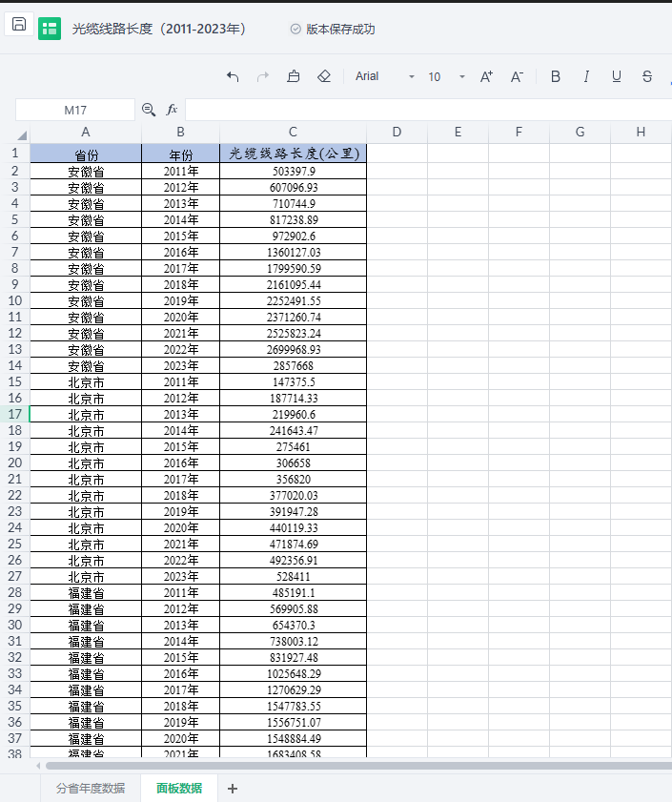Click 北京市 cell in row 15
The image size is (672, 802).
pos(86,382)
